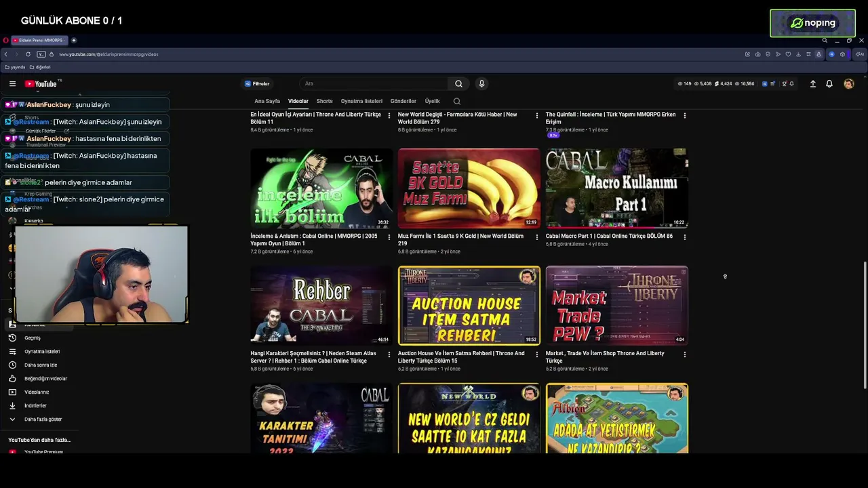
Task: Click the browser snapshot camera icon
Action: tap(757, 54)
